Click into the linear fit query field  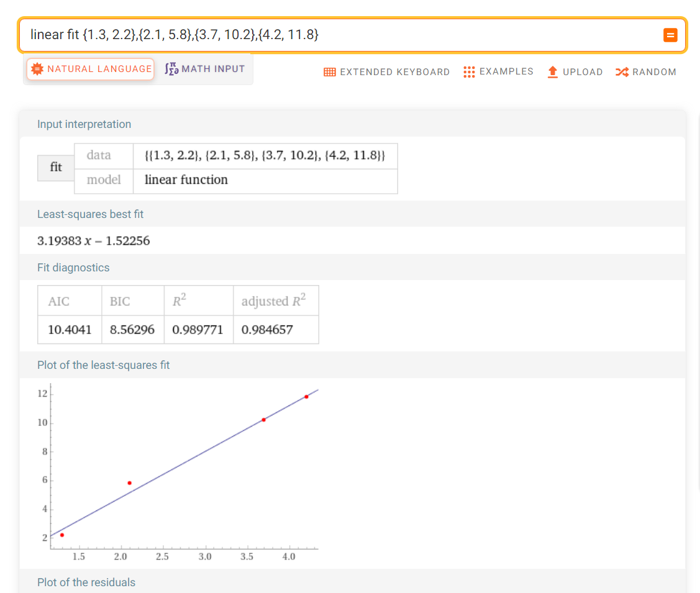[335, 35]
